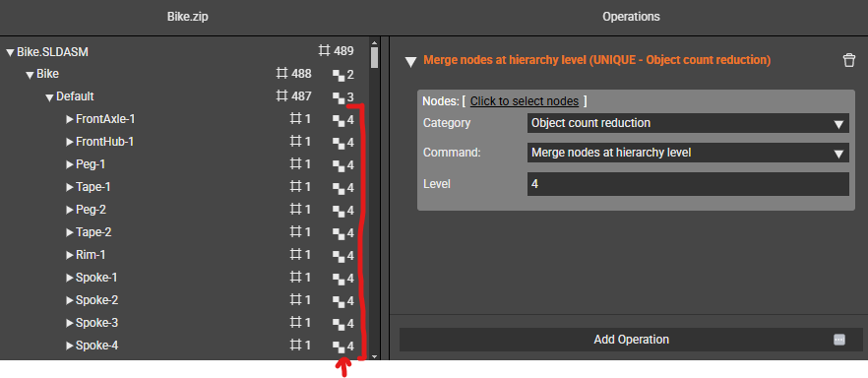
Task: Click the hierarchy level icon for Spoke-2
Action: click(338, 301)
